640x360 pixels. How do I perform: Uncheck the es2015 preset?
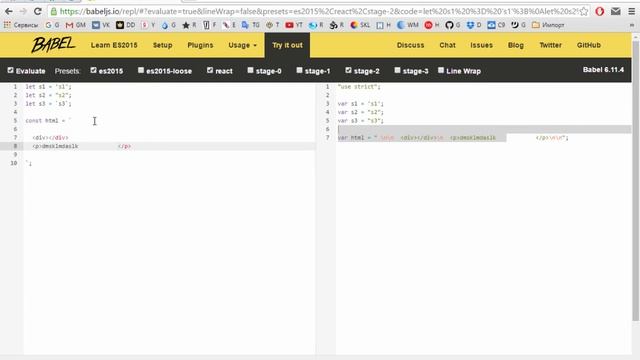click(x=93, y=70)
